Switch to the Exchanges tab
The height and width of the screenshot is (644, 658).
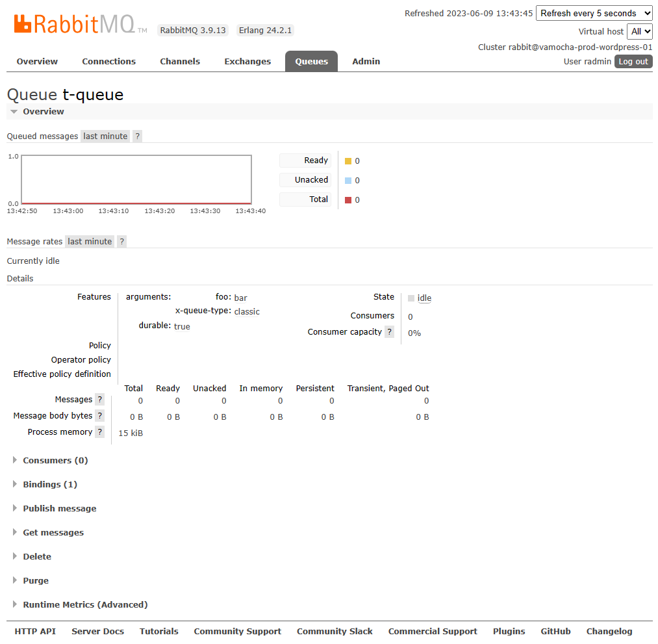pos(247,61)
